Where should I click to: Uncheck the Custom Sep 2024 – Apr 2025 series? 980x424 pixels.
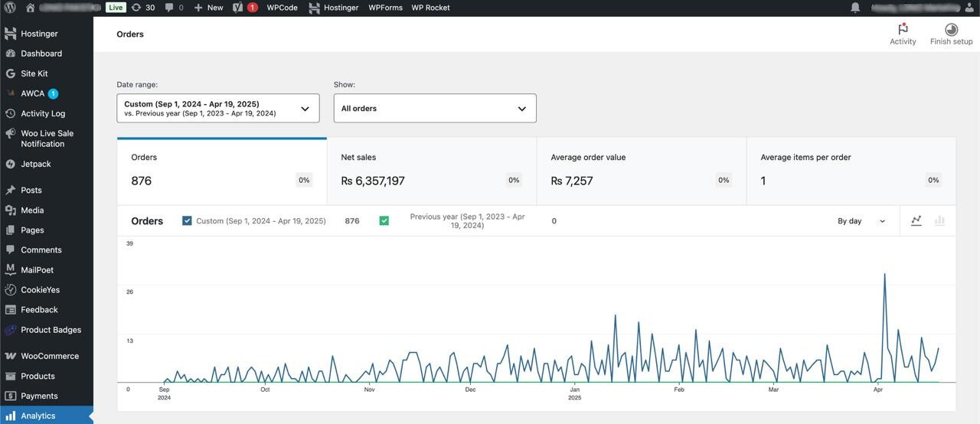point(187,220)
